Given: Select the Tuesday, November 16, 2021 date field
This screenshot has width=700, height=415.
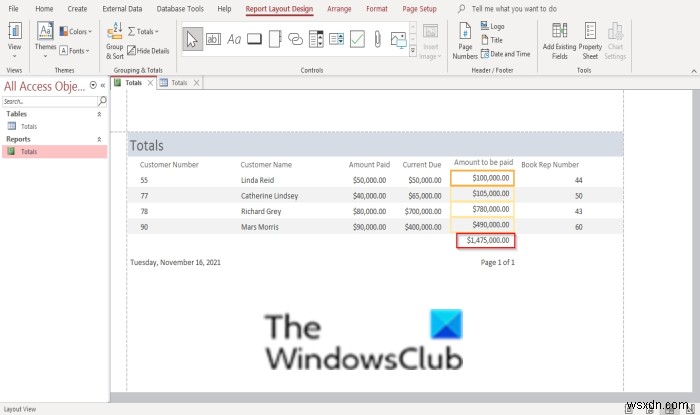Looking at the screenshot, I should [x=175, y=262].
